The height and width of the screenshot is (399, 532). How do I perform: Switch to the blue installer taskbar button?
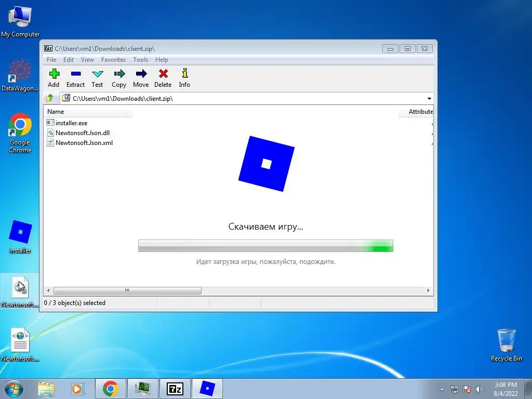207,389
